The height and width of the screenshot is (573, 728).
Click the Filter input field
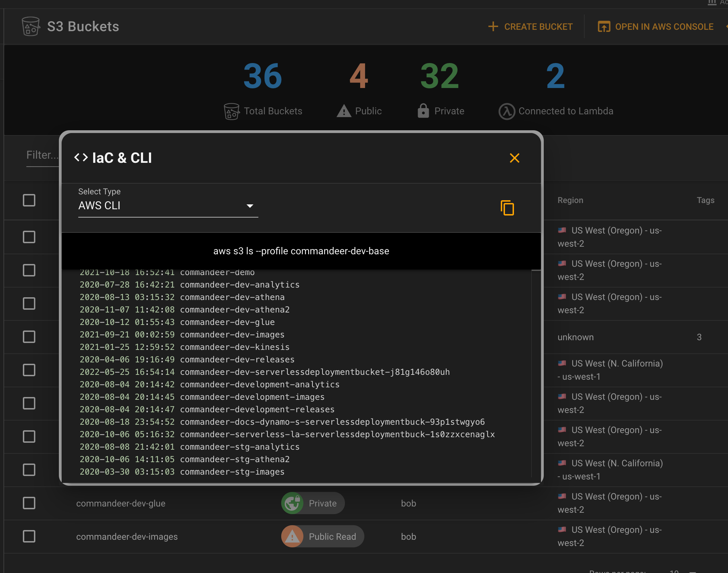[43, 155]
